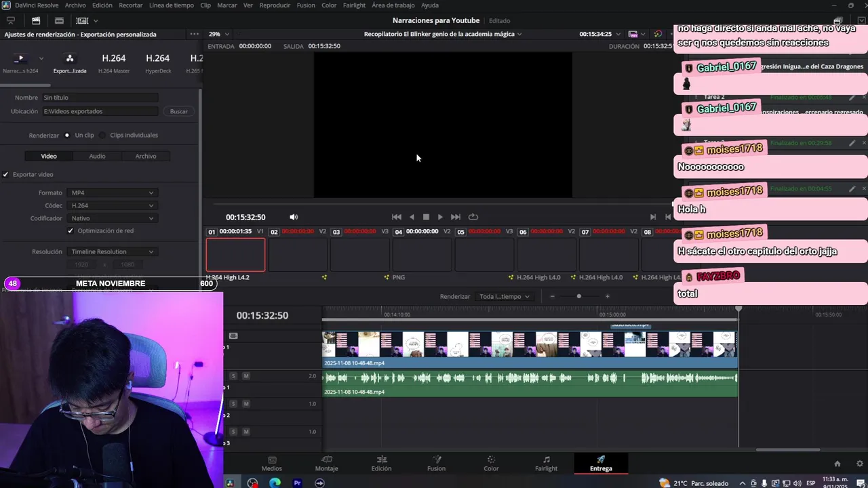Go to Edición page
The image size is (868, 488).
pyautogui.click(x=381, y=464)
